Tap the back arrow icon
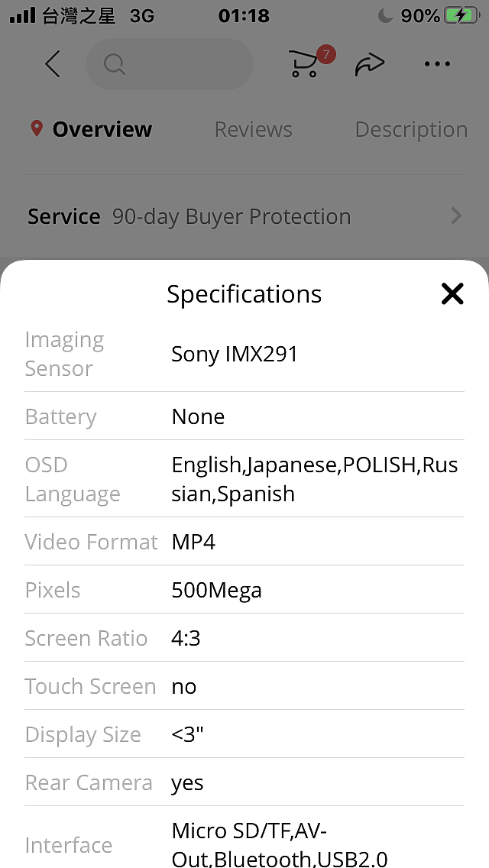Viewport: 489px width, 868px height. click(x=53, y=63)
